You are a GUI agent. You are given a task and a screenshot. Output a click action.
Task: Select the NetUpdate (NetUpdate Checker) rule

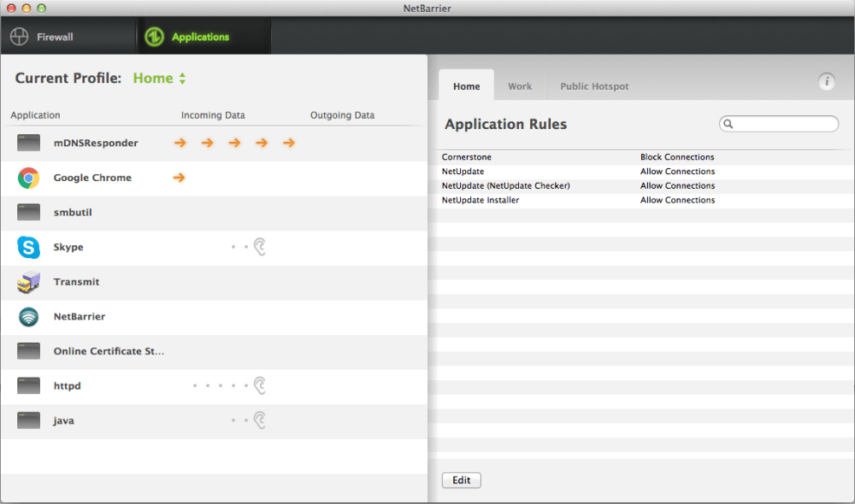[x=641, y=186]
